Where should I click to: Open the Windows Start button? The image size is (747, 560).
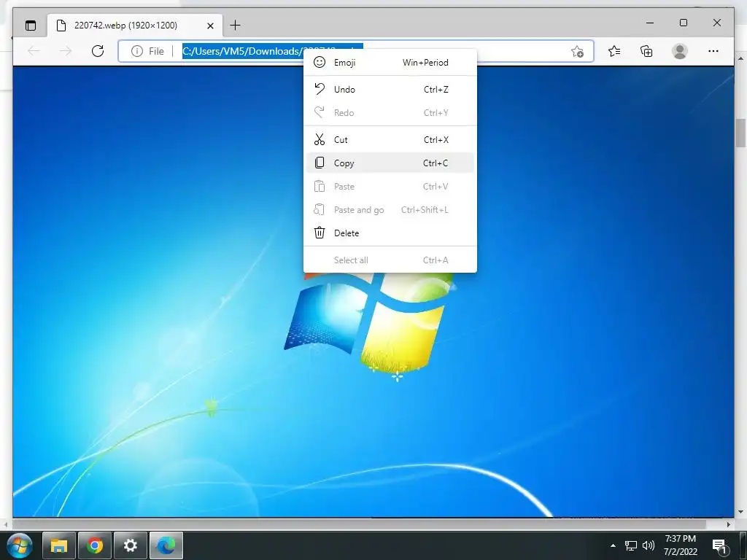click(x=20, y=545)
